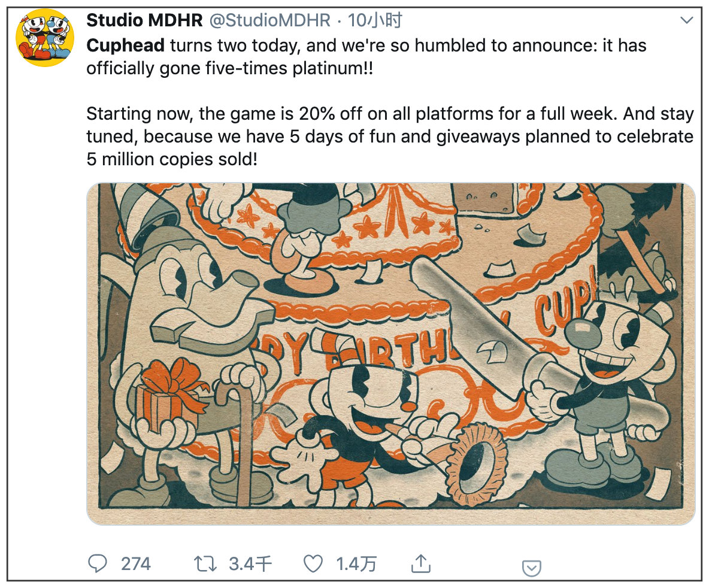
Task: Like the tweet with the heart icon
Action: (313, 563)
